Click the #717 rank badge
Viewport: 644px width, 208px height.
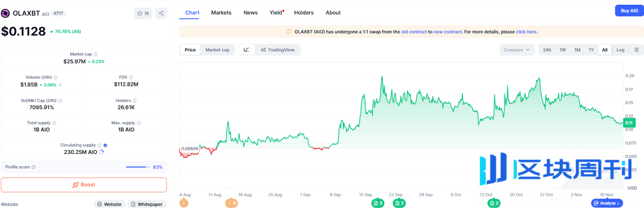pos(59,13)
